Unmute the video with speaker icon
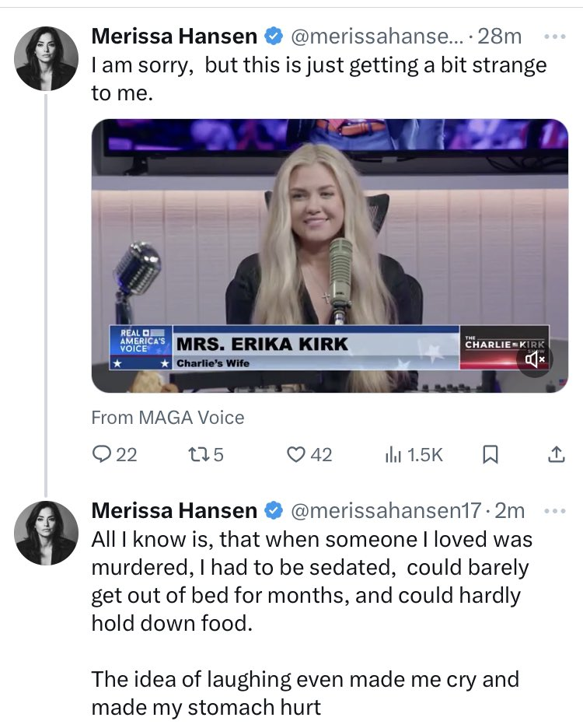 coord(537,359)
